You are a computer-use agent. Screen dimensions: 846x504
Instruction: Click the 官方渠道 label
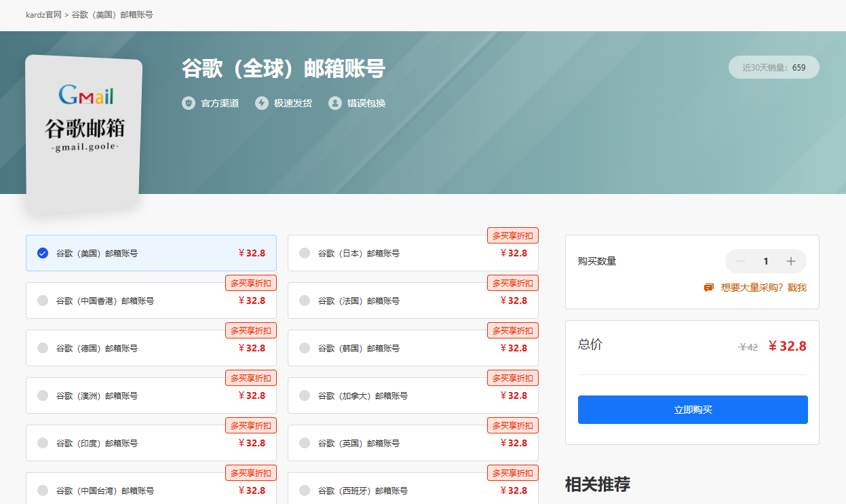220,103
